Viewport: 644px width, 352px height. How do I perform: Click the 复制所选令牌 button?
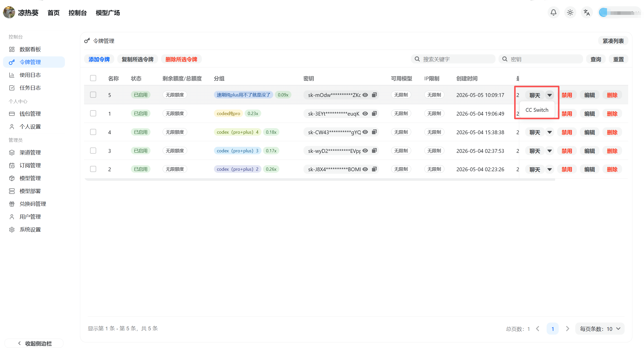pos(138,59)
